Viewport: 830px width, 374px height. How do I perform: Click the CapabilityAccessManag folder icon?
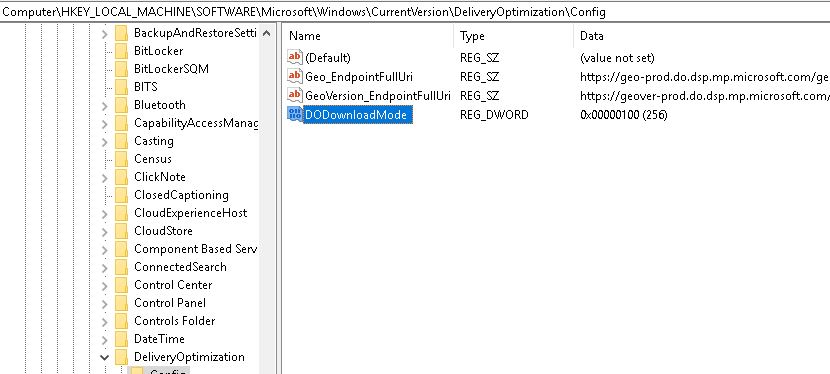click(x=121, y=123)
